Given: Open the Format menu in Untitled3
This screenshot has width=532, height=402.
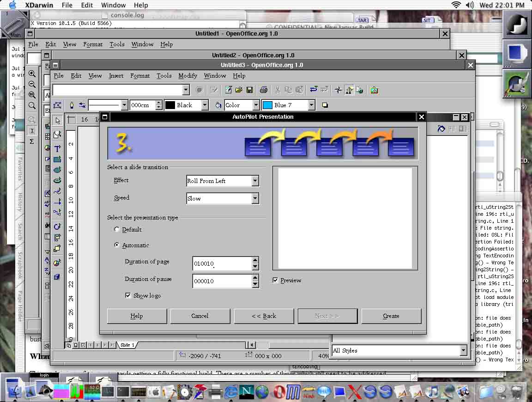Looking at the screenshot, I should pyautogui.click(x=140, y=76).
